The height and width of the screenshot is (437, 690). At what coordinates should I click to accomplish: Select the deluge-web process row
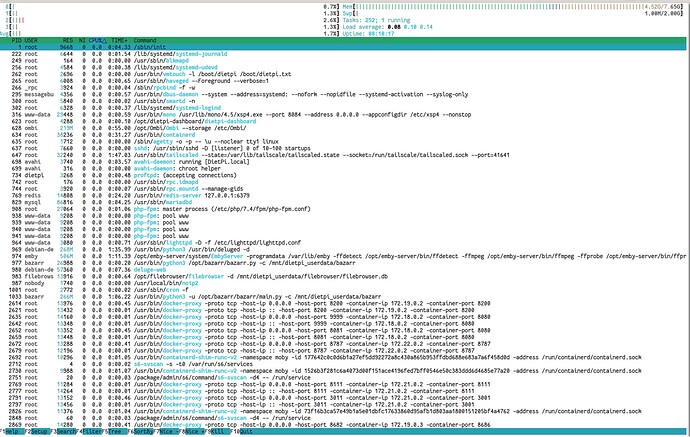(345, 270)
